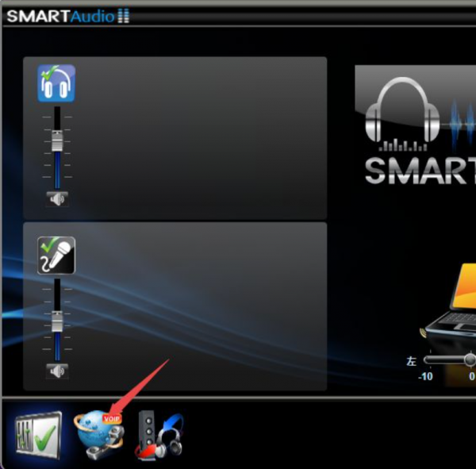Click the 左 balance label
This screenshot has width=476, height=469.
coord(411,361)
